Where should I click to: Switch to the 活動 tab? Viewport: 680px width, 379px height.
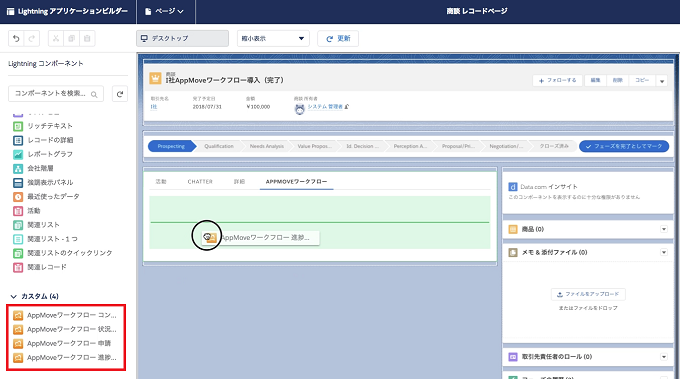[161, 182]
